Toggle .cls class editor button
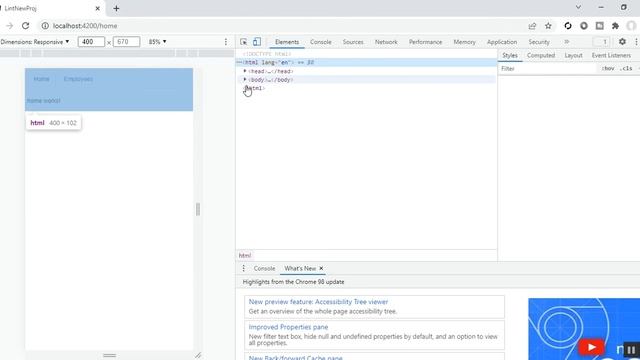The image size is (640, 360). [x=626, y=69]
